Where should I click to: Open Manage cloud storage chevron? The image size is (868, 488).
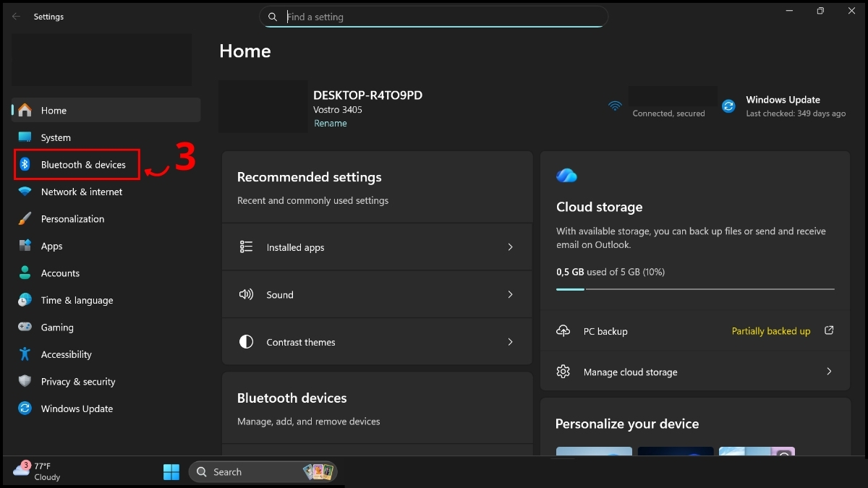click(829, 372)
